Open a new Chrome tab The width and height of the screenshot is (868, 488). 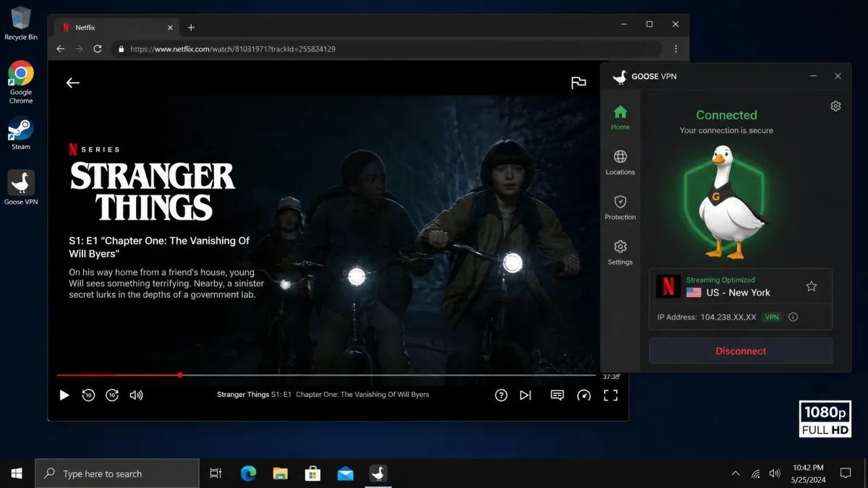tap(191, 27)
